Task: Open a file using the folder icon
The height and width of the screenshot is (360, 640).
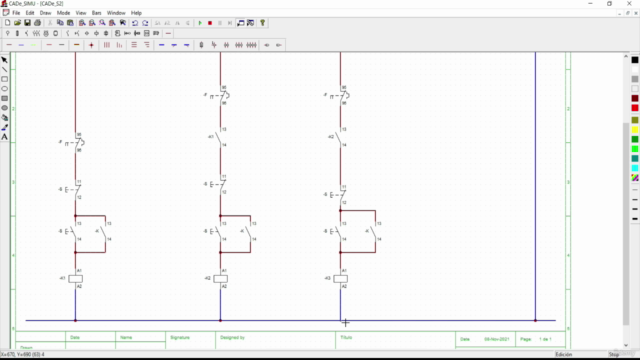Action: pyautogui.click(x=17, y=23)
